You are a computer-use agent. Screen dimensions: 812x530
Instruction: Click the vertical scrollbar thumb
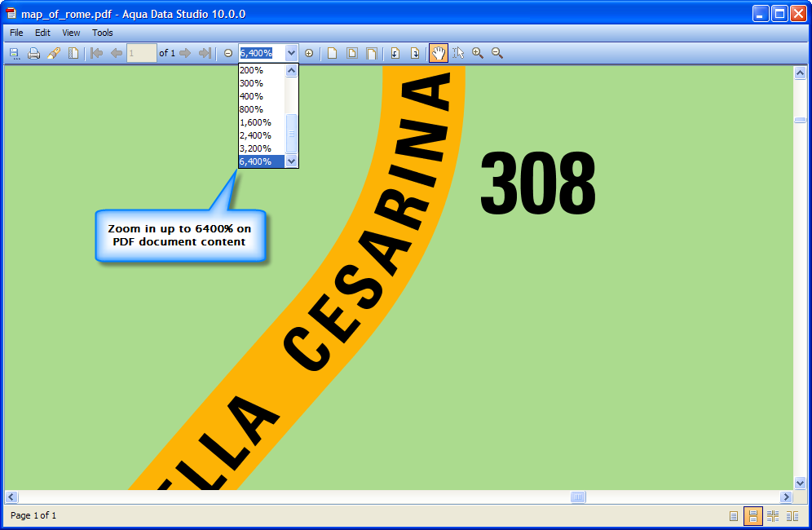[x=800, y=120]
